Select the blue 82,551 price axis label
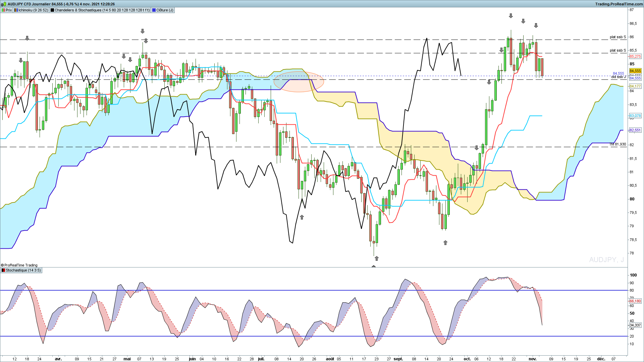 [635, 130]
